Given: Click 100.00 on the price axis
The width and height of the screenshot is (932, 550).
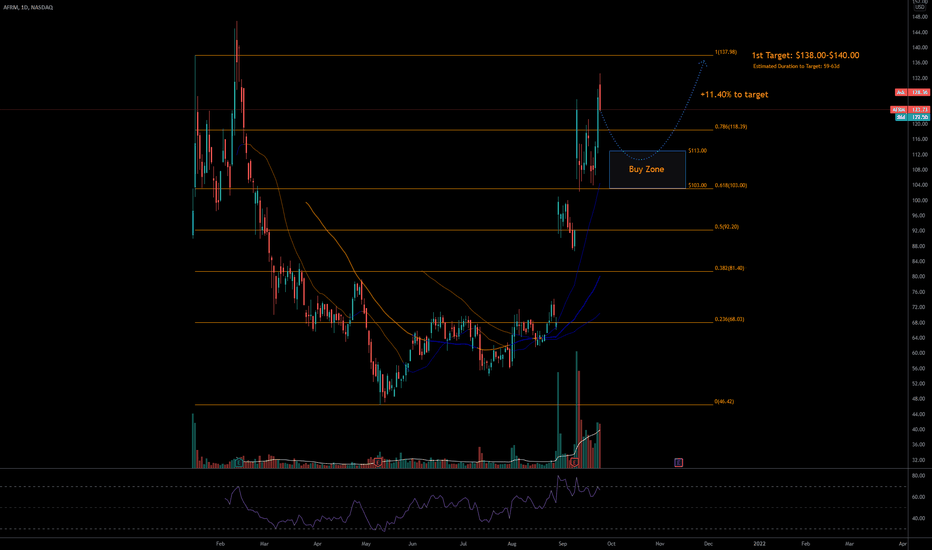Looking at the screenshot, I should click(920, 200).
